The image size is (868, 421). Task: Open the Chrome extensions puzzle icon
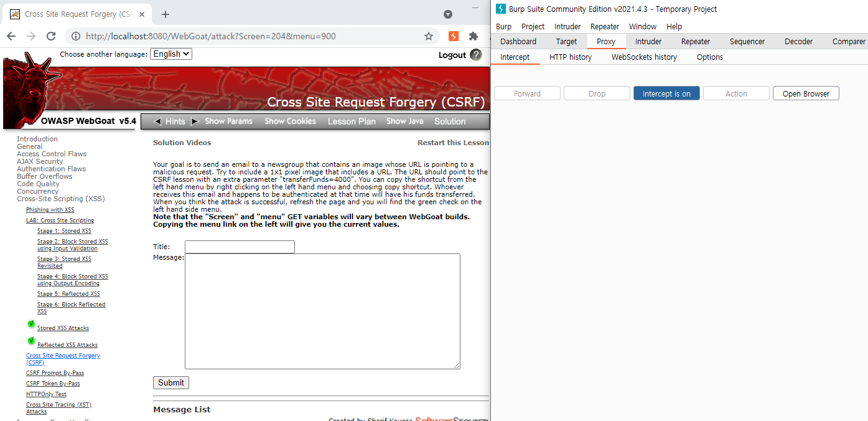click(x=474, y=36)
